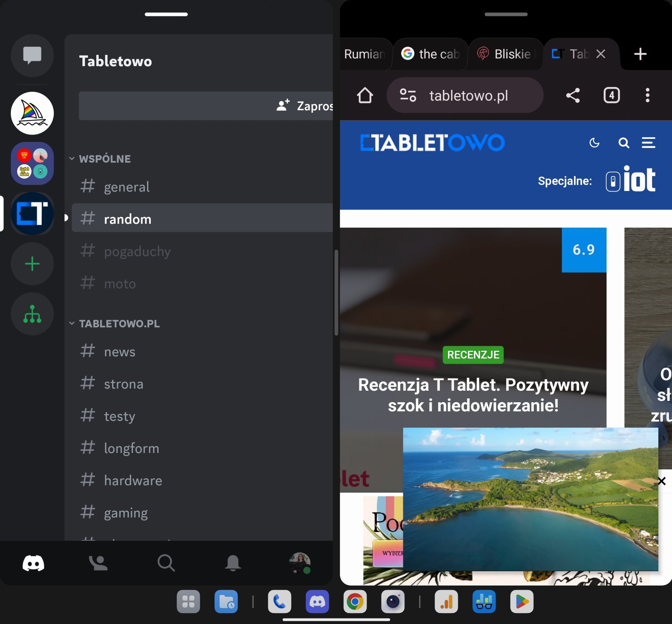Tap Chrome home button

click(x=365, y=95)
